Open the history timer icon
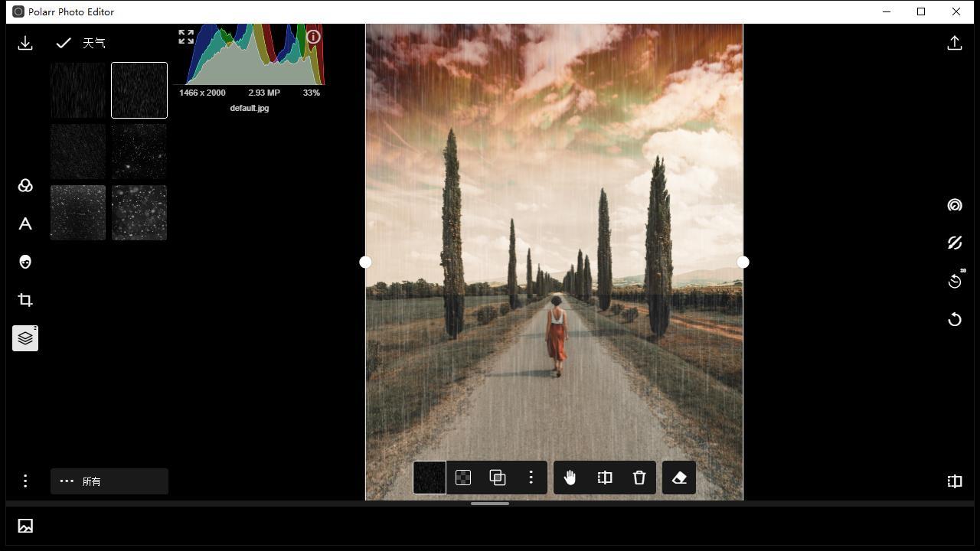Screen dimensions: 980x551 click(x=955, y=281)
